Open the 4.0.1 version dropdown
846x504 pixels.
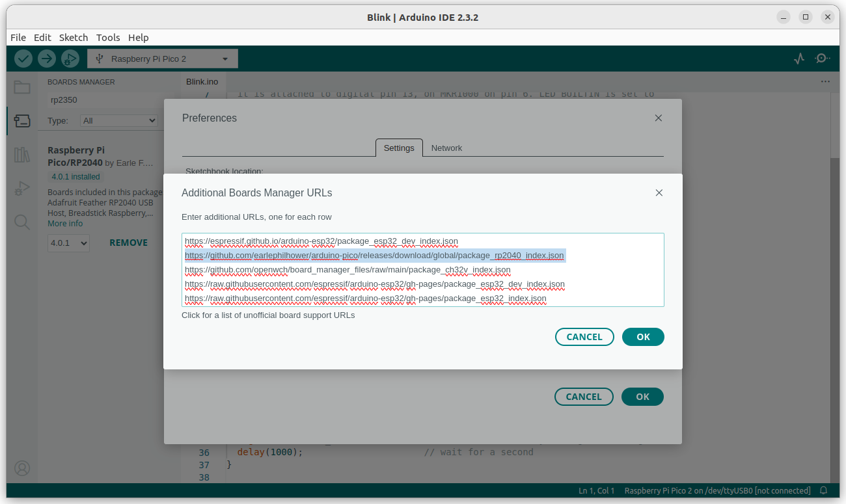click(x=68, y=243)
